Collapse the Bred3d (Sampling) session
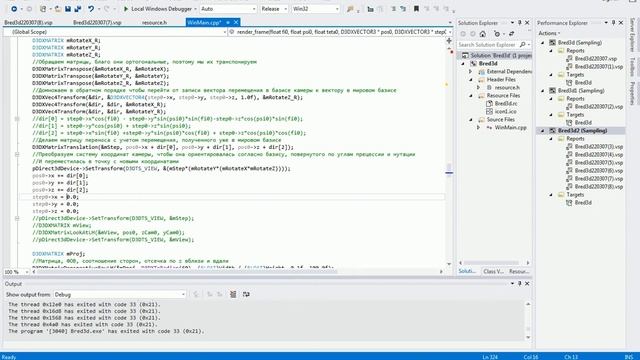Viewport: 640px width, 360px height. point(542,42)
